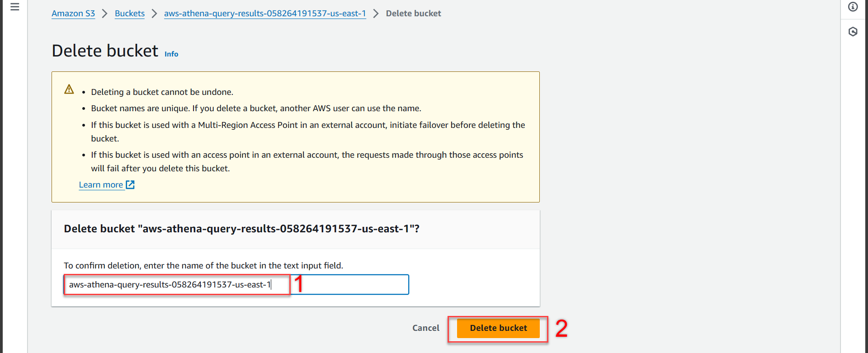The image size is (868, 353).
Task: Click breadcrumb chevron after Amazon S3
Action: coord(105,14)
